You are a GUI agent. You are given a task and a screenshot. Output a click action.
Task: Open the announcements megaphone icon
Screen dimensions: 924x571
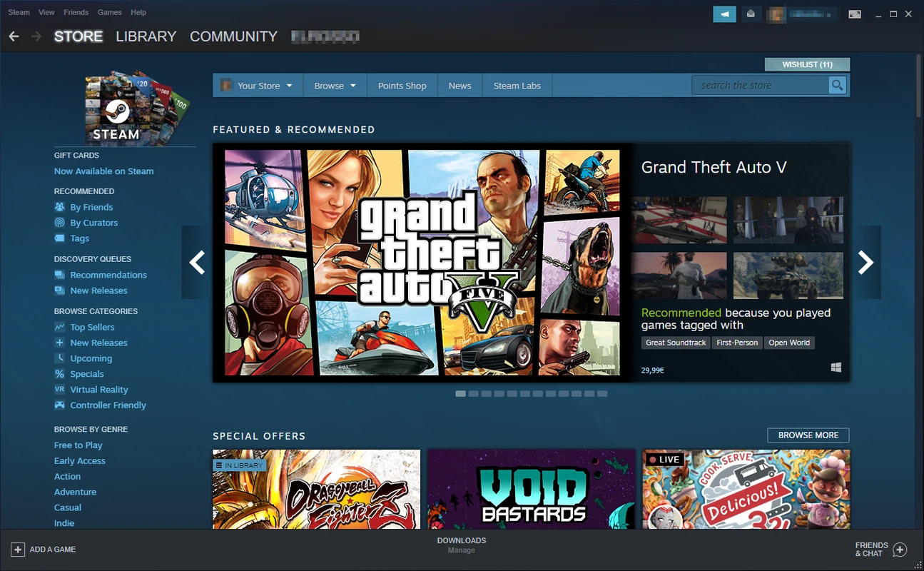click(724, 14)
